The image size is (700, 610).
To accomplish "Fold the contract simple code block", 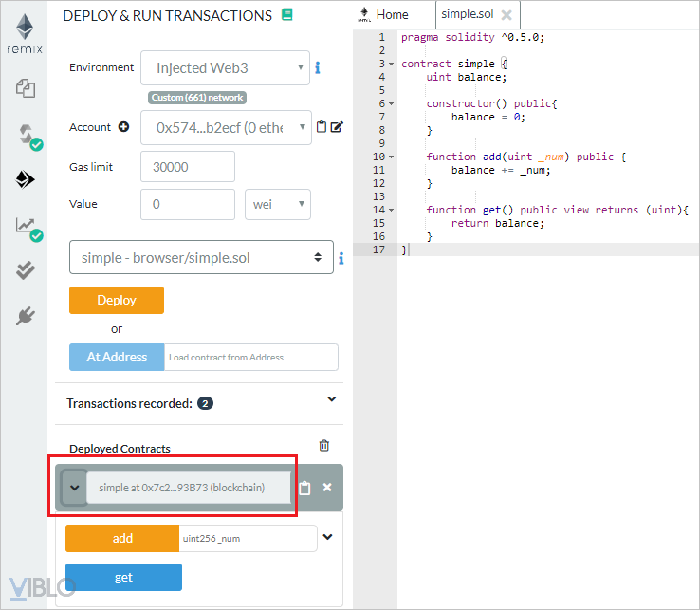I will (x=391, y=64).
